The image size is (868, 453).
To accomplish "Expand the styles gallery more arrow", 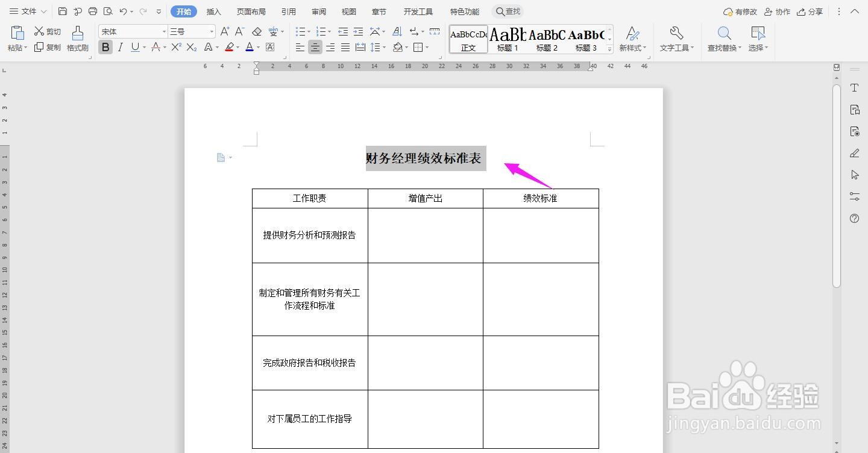I will [x=609, y=49].
